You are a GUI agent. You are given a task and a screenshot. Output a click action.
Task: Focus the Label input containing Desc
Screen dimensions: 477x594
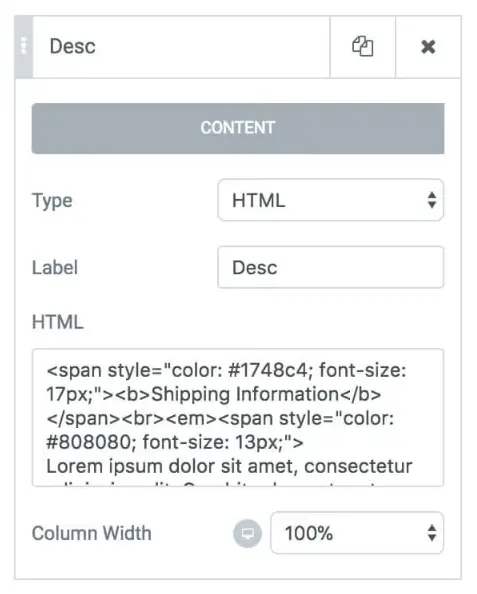pyautogui.click(x=331, y=267)
